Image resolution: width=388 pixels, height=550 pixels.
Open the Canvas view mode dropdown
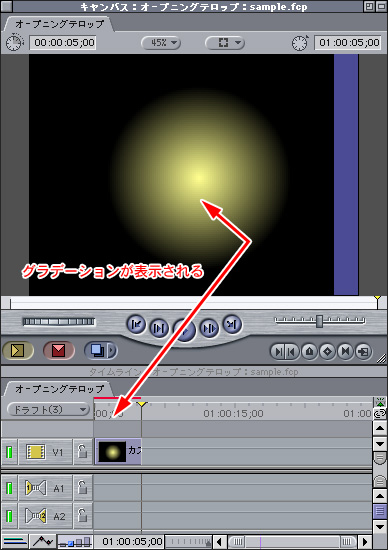click(225, 43)
